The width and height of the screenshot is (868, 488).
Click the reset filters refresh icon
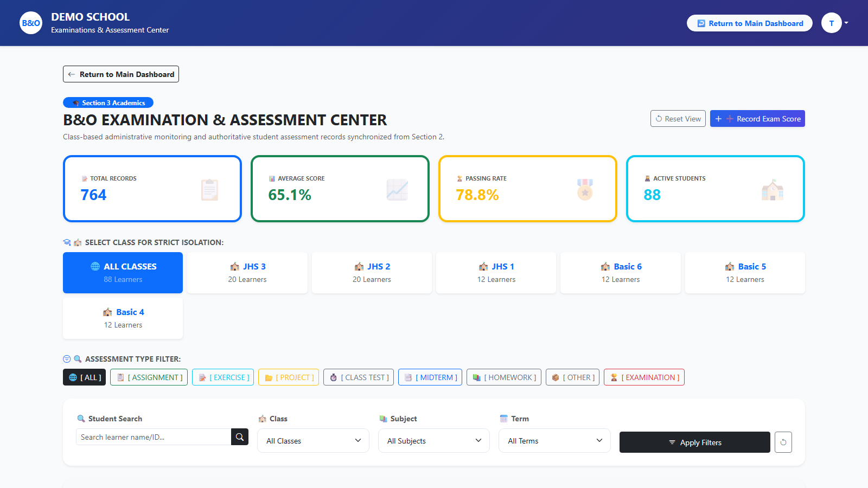[x=783, y=442]
